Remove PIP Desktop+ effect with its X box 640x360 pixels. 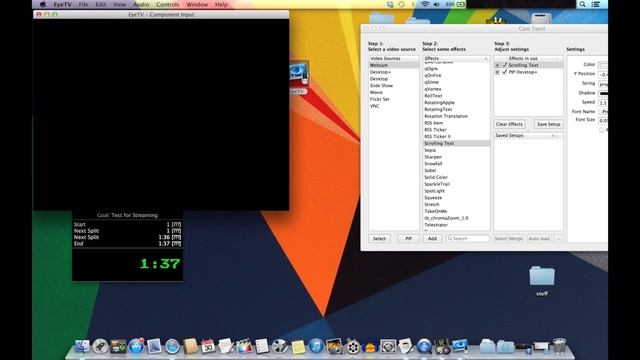point(497,72)
